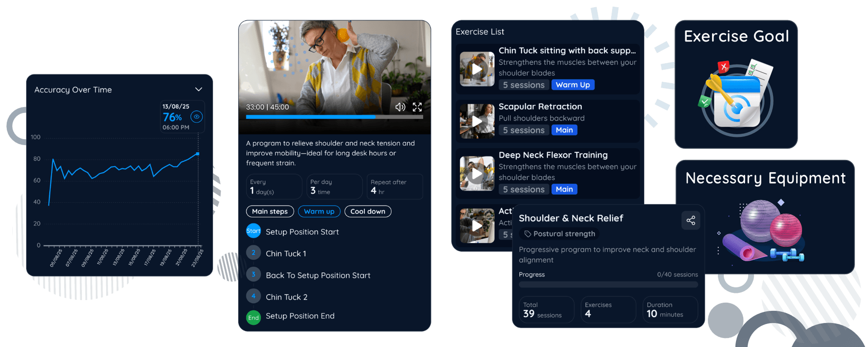
Task: Play the Chin Tuck sitting exercise video
Action: pyautogui.click(x=477, y=69)
